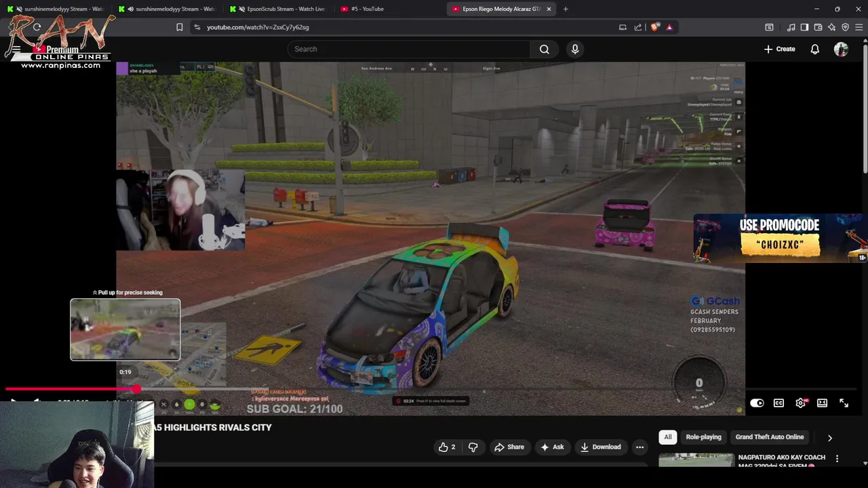The height and width of the screenshot is (488, 868).
Task: Start voice search with microphone icon
Action: [575, 49]
